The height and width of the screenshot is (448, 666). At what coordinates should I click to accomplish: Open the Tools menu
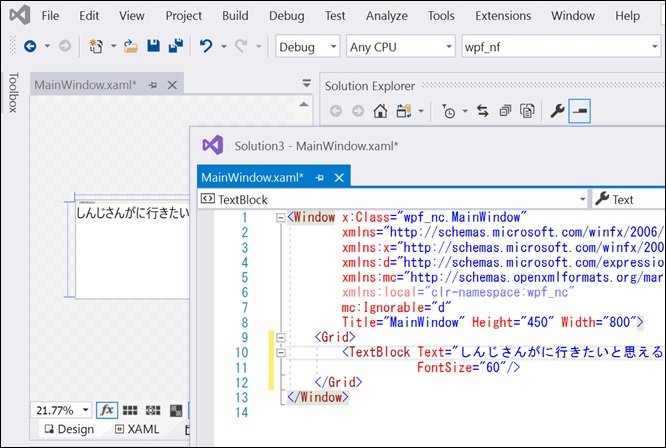(x=441, y=16)
